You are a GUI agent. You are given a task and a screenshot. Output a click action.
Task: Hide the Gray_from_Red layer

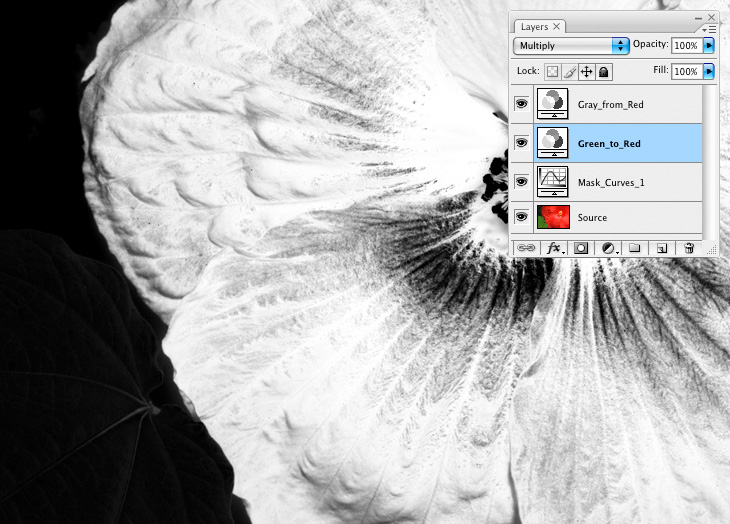(521, 104)
